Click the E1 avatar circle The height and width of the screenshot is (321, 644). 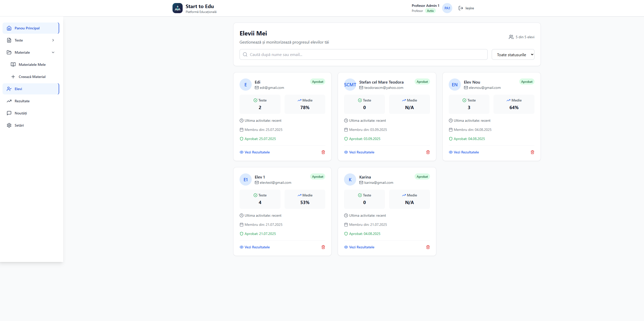click(245, 180)
